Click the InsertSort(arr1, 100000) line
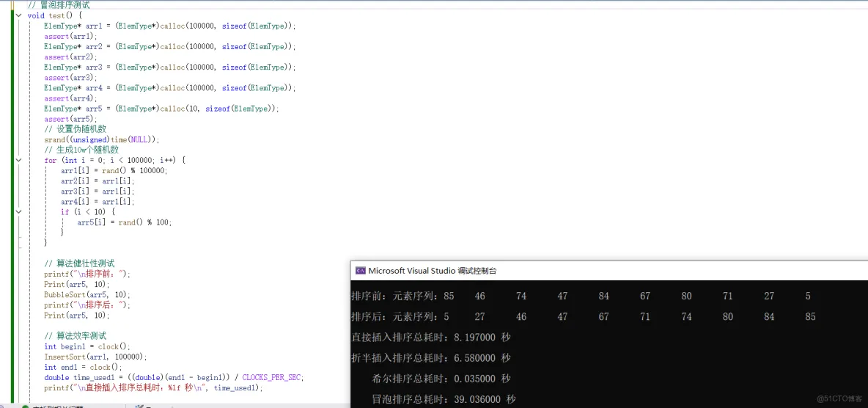 (96, 357)
